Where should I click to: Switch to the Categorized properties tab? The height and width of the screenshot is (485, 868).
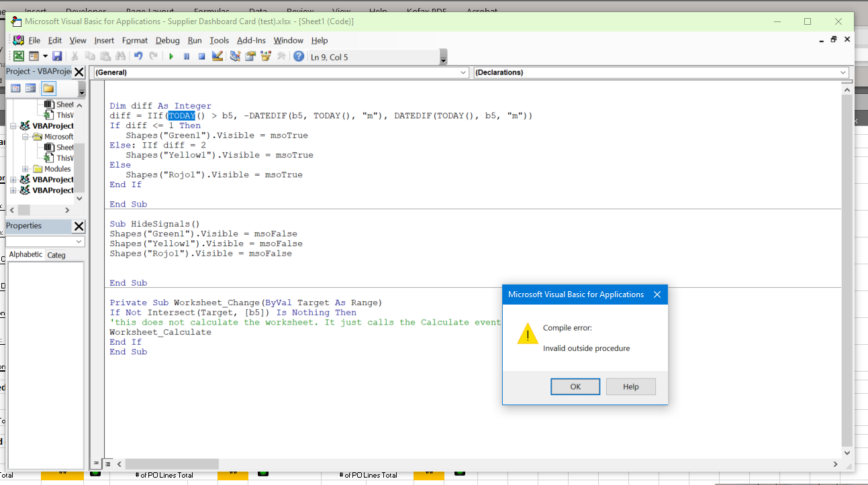click(x=56, y=255)
